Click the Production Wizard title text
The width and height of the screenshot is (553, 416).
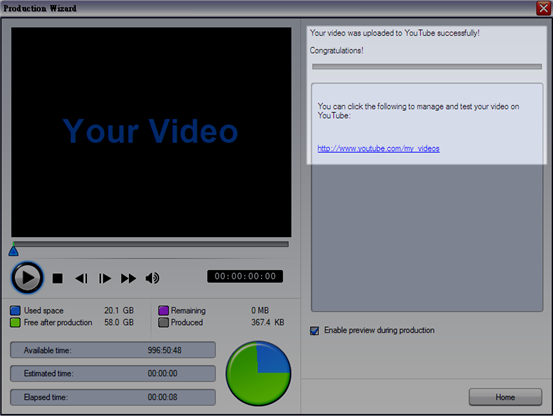(40, 8)
